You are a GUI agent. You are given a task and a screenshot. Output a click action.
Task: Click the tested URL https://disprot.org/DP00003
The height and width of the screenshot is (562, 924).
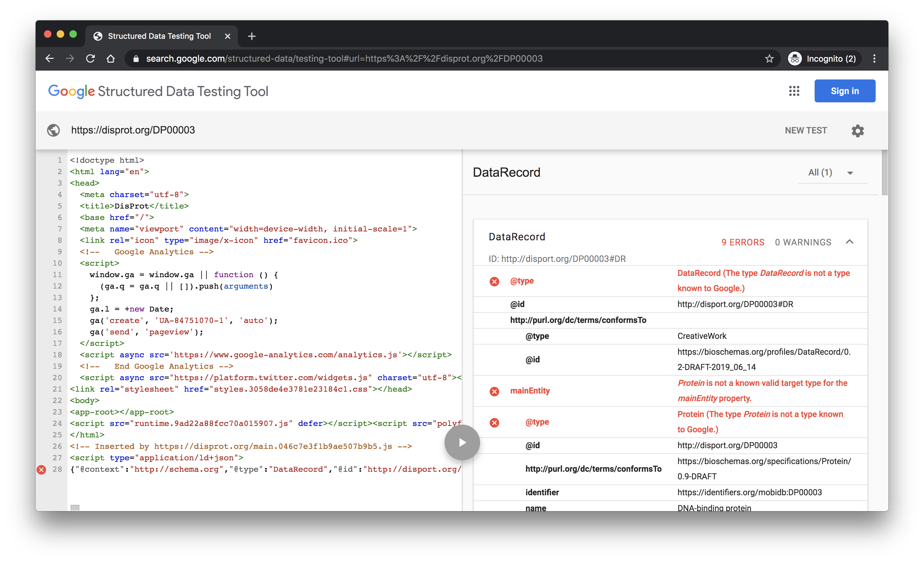133,130
